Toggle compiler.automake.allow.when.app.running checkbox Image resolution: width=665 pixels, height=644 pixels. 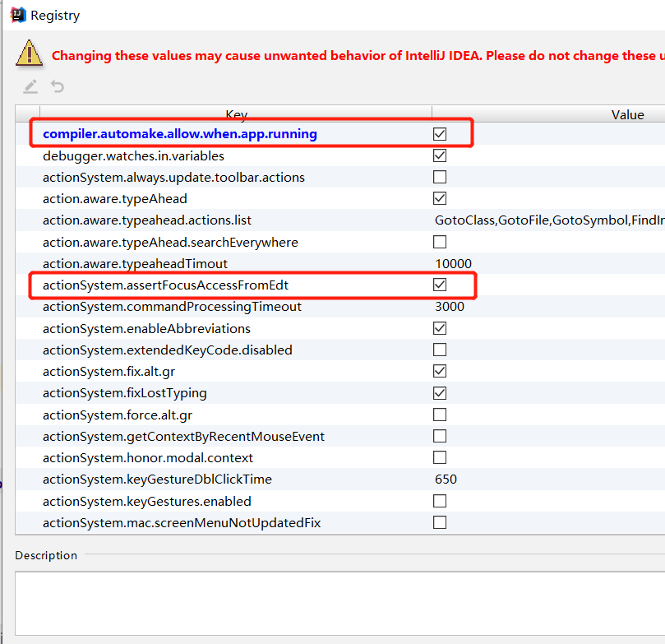[x=440, y=134]
